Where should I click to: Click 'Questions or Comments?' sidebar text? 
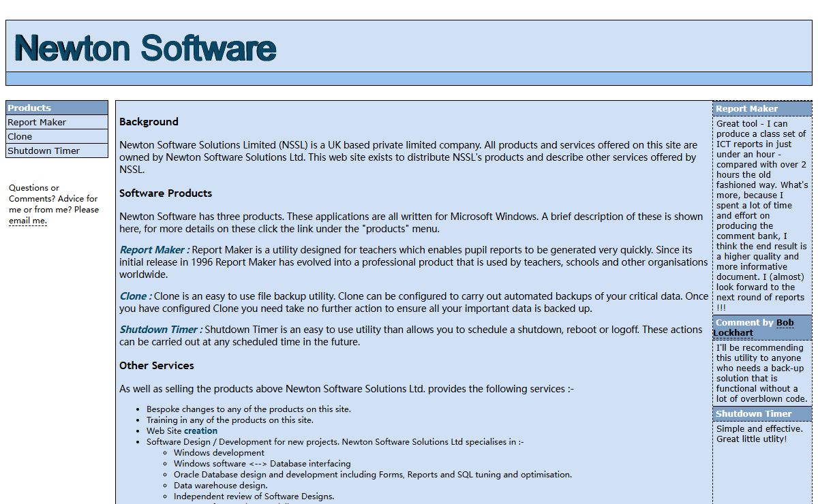54,204
